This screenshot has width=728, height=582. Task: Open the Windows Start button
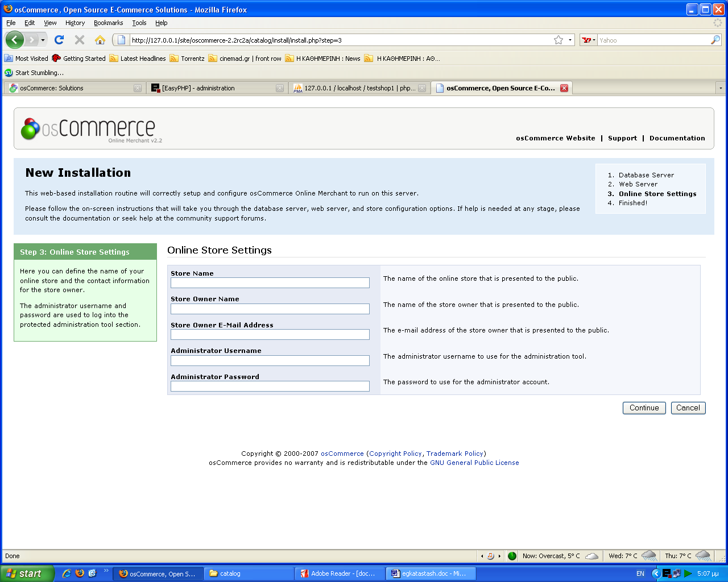click(27, 573)
